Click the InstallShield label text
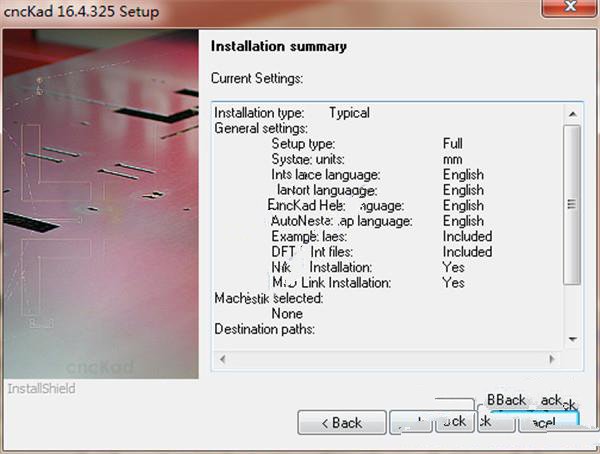The image size is (600, 454). pyautogui.click(x=41, y=389)
